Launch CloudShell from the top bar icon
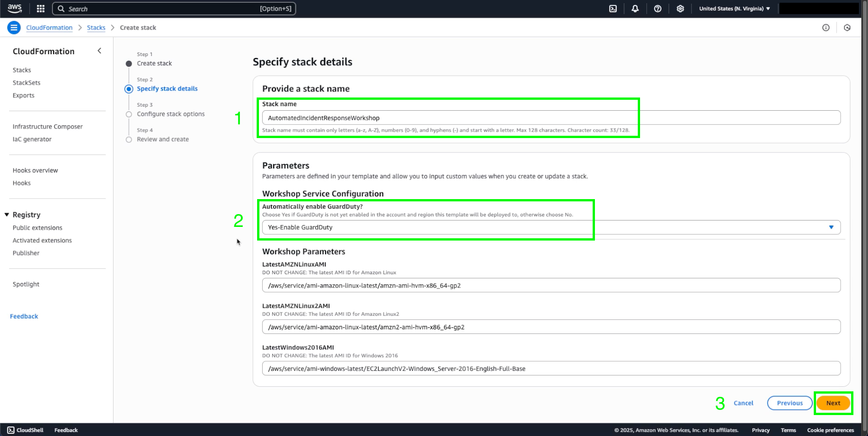 click(613, 9)
